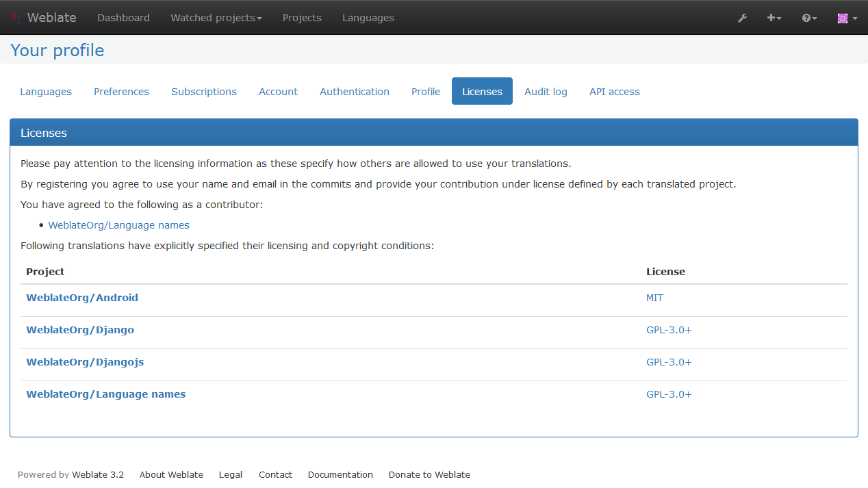Switch to the Profile tab

tap(426, 92)
